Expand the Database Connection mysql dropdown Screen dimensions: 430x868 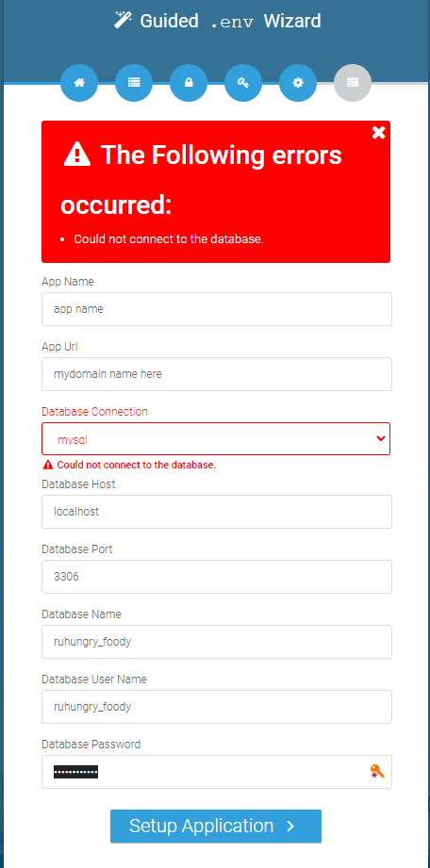(216, 439)
